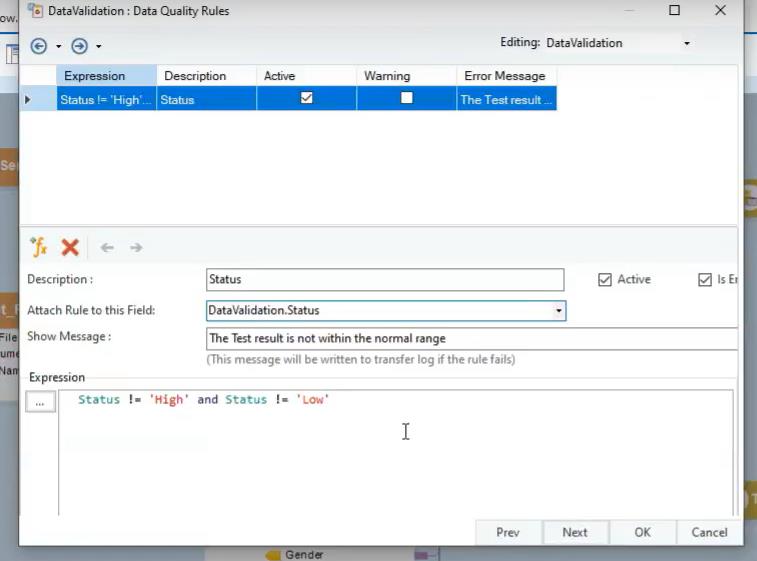Click the Error Message column header
Image resolution: width=757 pixels, height=561 pixels.
click(505, 76)
